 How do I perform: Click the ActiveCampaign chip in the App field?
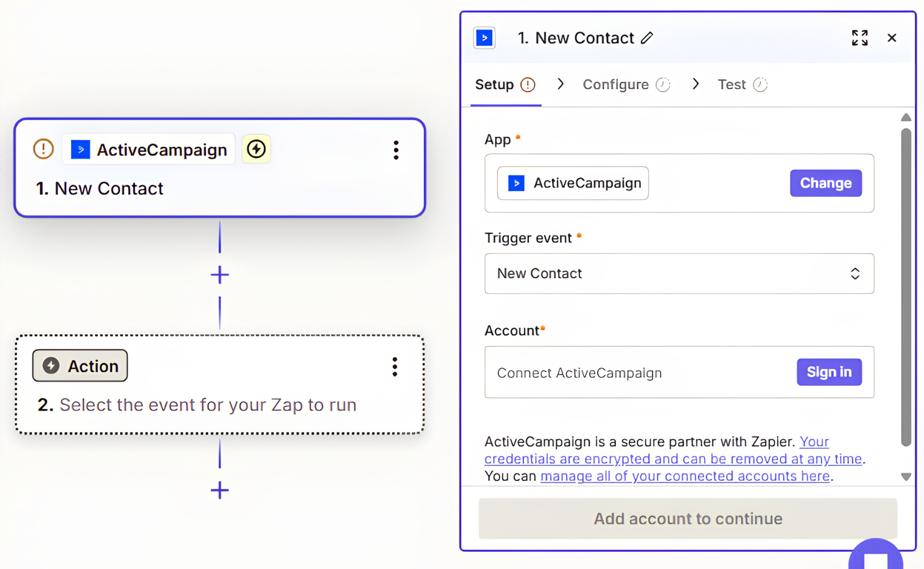point(572,183)
